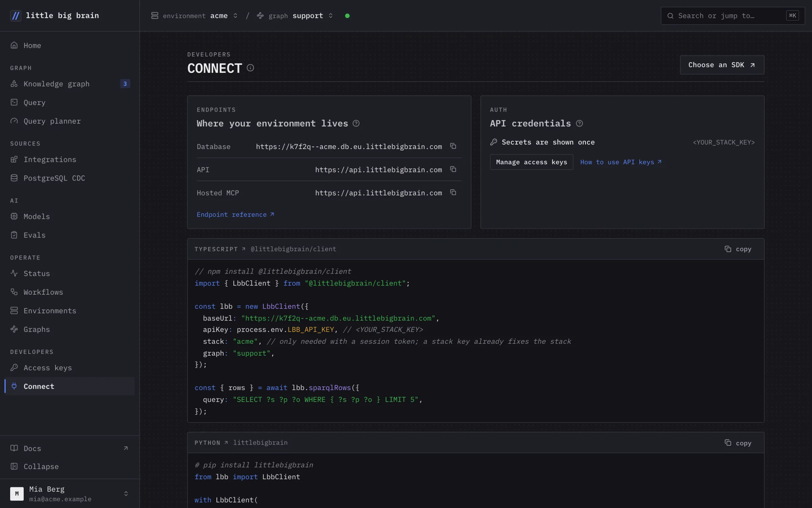
Task: Click Choose an SDK button
Action: (x=722, y=65)
